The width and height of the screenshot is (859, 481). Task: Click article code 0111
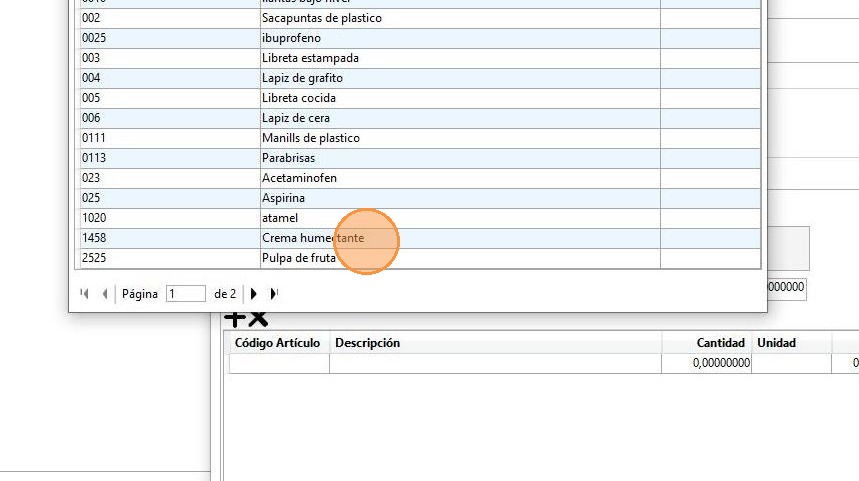point(94,138)
